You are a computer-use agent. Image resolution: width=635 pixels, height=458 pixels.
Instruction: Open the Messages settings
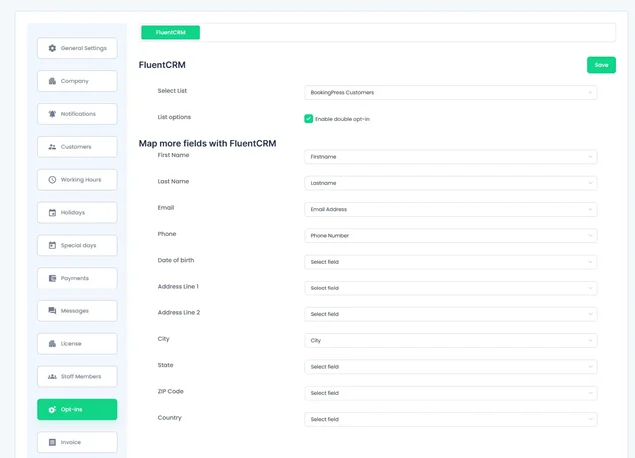click(x=77, y=311)
